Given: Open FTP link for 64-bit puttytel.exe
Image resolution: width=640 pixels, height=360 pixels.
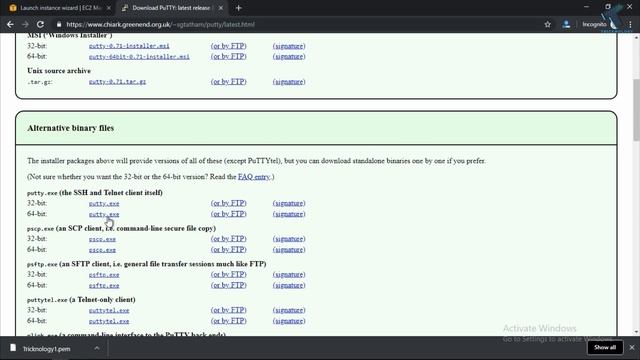Looking at the screenshot, I should 229,321.
